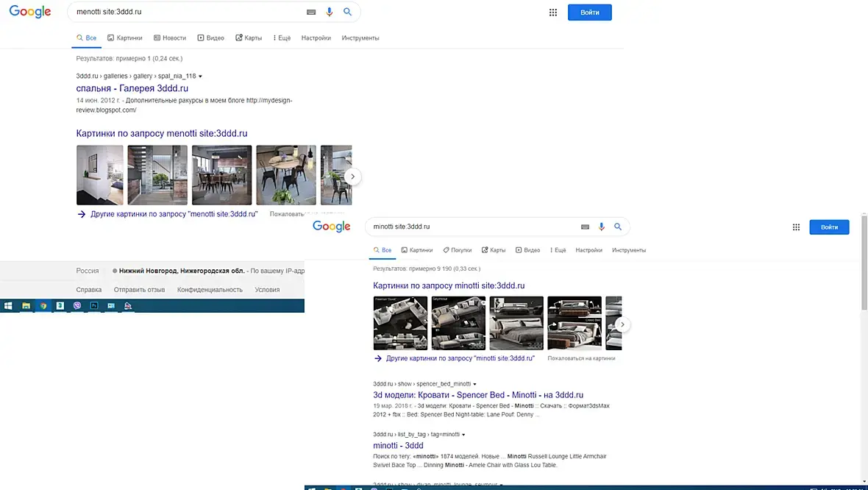This screenshot has width=868, height=490.
Task: Click Пожаловаться на картинки in the minotti results
Action: [581, 358]
